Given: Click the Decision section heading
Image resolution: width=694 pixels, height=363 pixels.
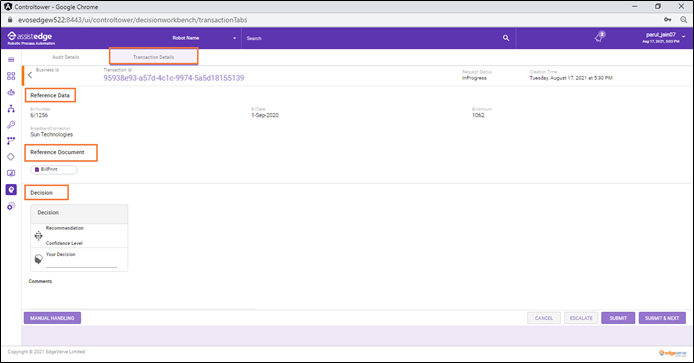Looking at the screenshot, I should [x=41, y=193].
